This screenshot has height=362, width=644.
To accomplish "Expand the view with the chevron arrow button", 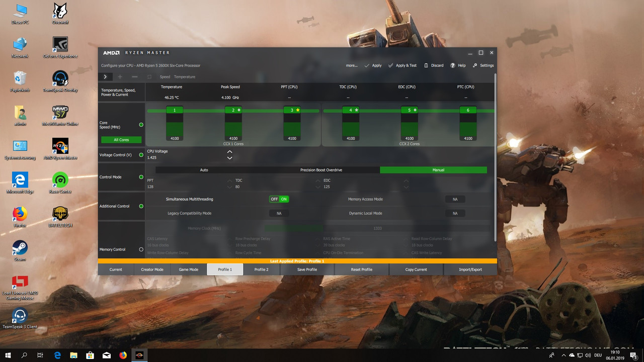I will pyautogui.click(x=105, y=77).
